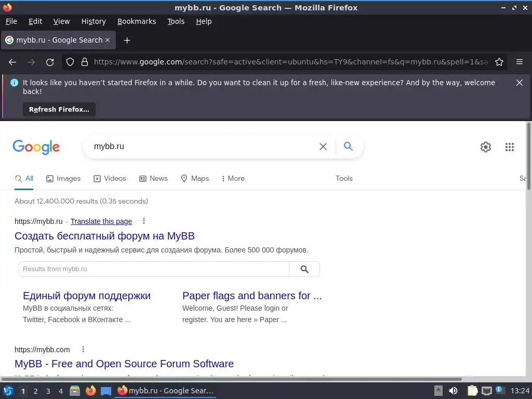Open options dots next to mybb.com result
The image size is (532, 399).
click(x=83, y=349)
